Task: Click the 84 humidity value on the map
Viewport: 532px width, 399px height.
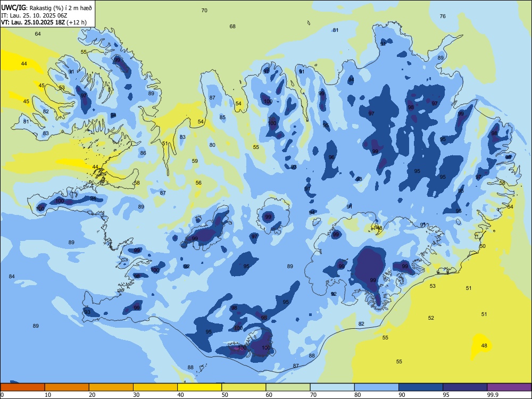Action: (x=12, y=277)
